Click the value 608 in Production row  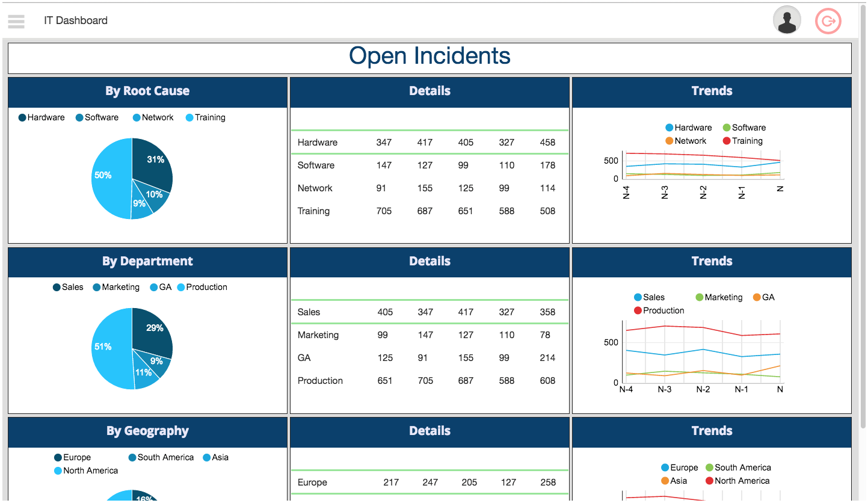click(x=547, y=381)
